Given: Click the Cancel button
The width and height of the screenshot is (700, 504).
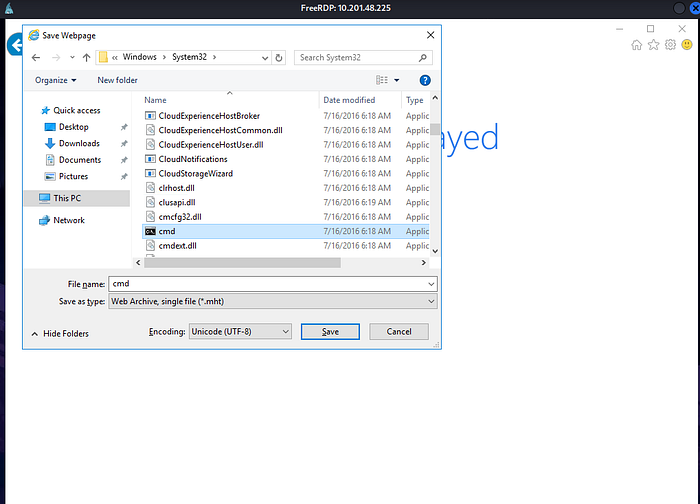Looking at the screenshot, I should click(399, 332).
